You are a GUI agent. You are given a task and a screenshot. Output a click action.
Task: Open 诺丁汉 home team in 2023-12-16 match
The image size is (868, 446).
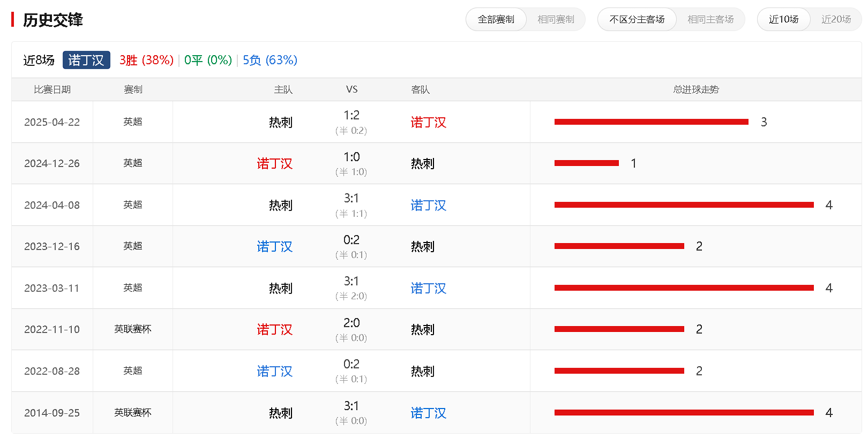point(274,247)
